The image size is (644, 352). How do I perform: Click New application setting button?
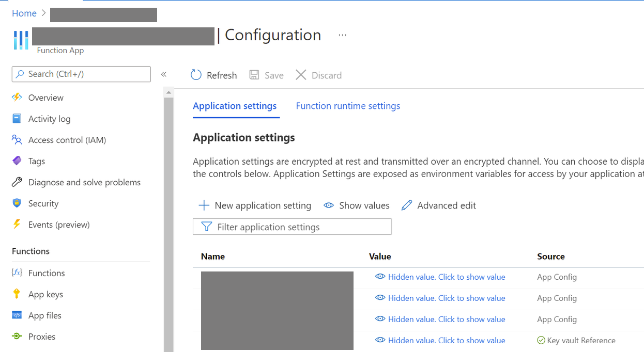255,205
